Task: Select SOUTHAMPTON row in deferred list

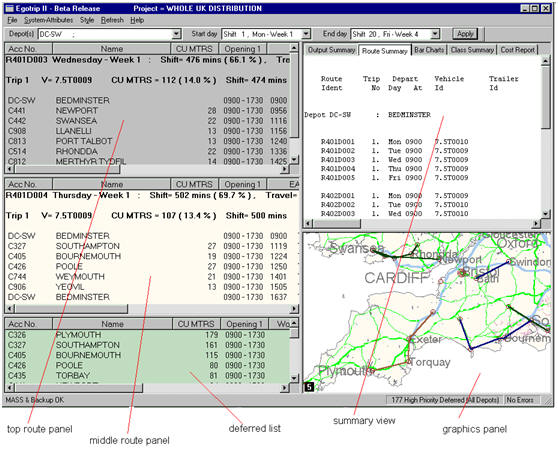Action: [x=147, y=345]
